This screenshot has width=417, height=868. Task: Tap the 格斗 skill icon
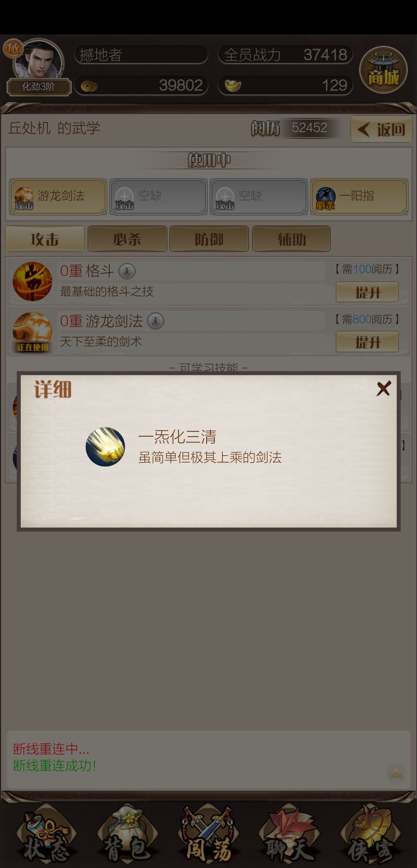tap(32, 281)
